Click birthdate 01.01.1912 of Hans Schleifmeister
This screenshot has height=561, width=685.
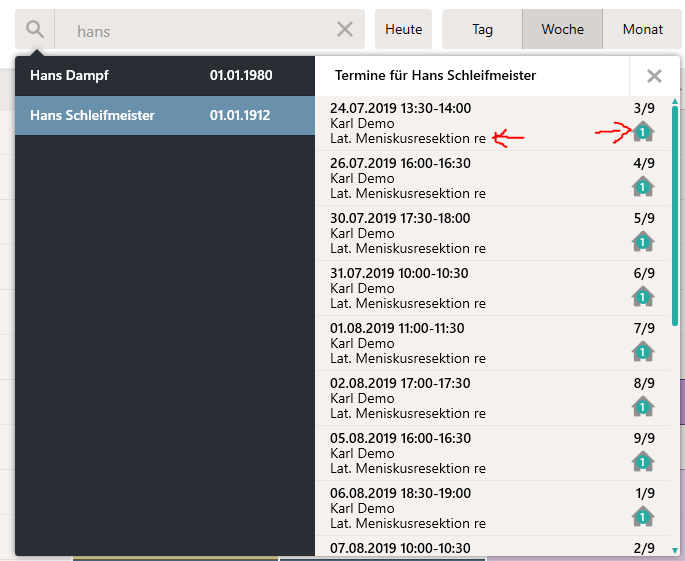click(240, 115)
